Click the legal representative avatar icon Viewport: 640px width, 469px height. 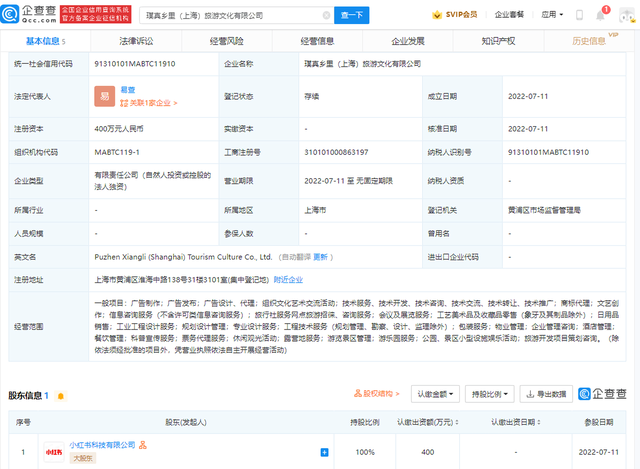click(x=104, y=96)
